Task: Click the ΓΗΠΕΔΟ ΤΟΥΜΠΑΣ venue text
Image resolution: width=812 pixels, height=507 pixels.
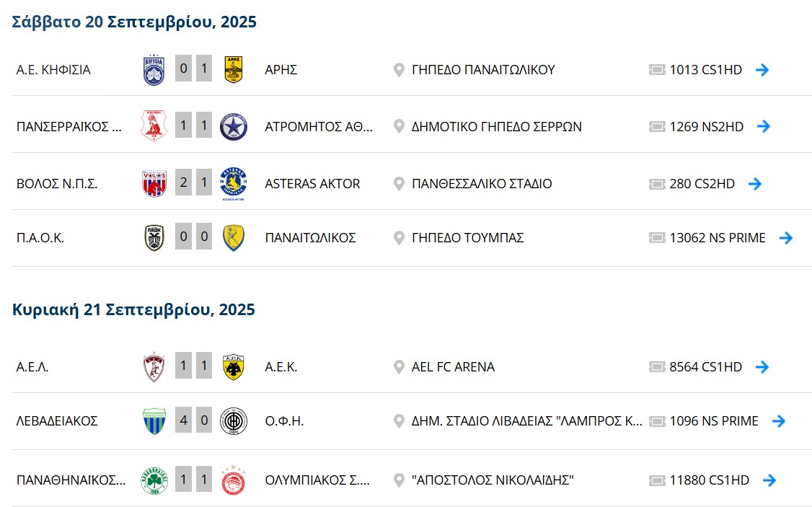Action: 467,238
